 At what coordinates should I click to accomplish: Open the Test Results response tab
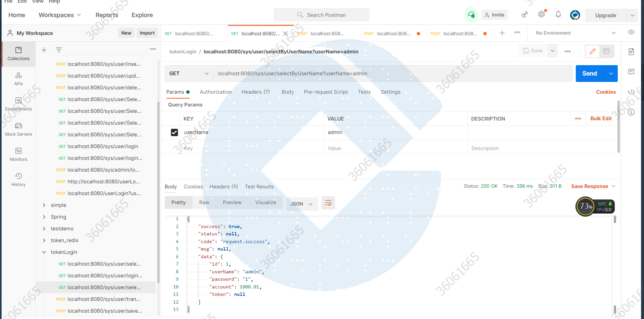click(x=259, y=187)
